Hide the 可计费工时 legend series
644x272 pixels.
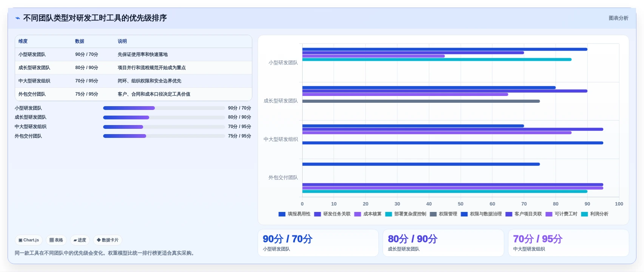pos(561,214)
